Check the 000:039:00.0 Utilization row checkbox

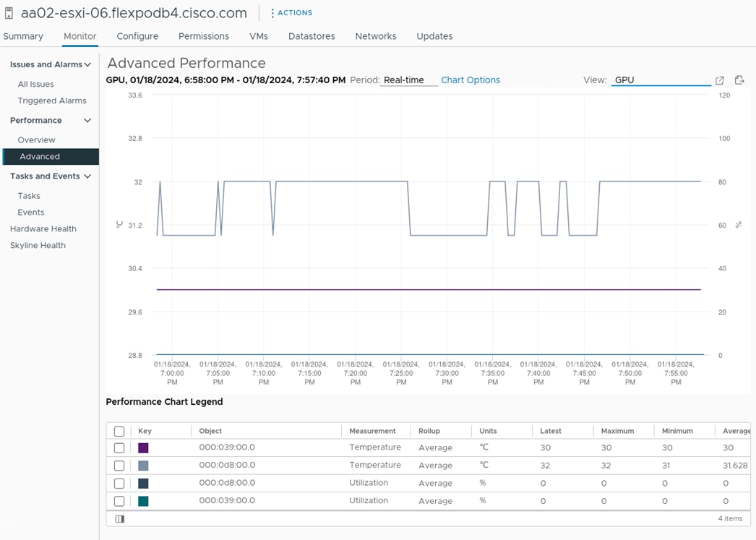(119, 502)
